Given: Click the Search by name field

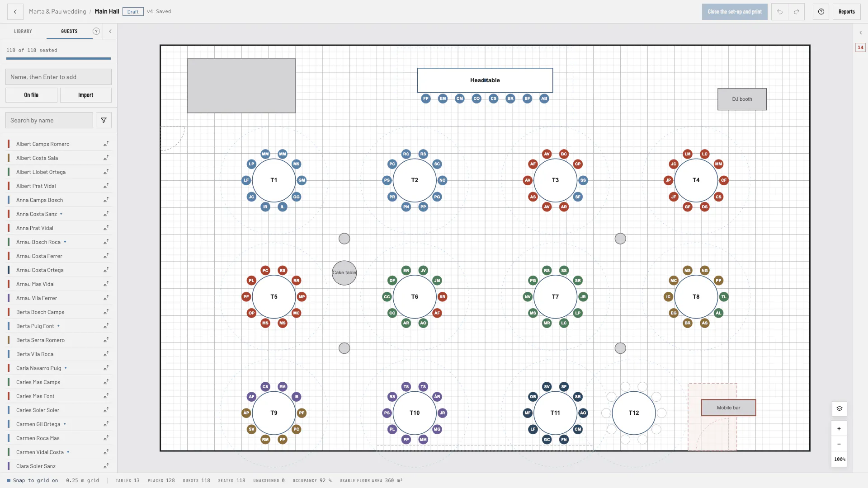Looking at the screenshot, I should [49, 120].
